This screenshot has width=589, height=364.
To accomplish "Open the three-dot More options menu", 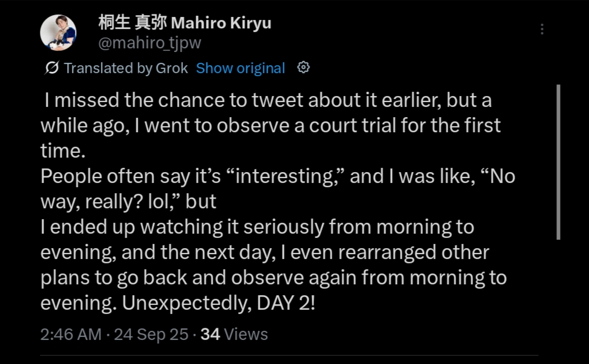I will [542, 29].
